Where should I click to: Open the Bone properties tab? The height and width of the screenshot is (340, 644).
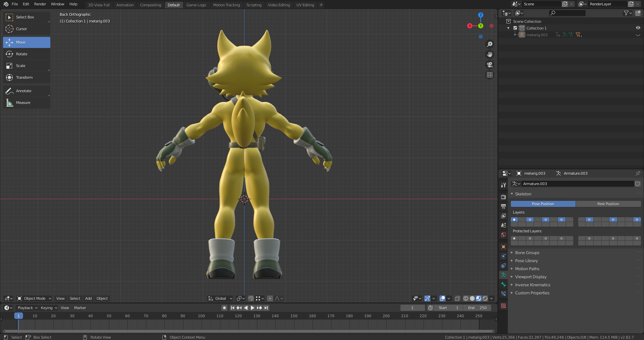(503, 284)
